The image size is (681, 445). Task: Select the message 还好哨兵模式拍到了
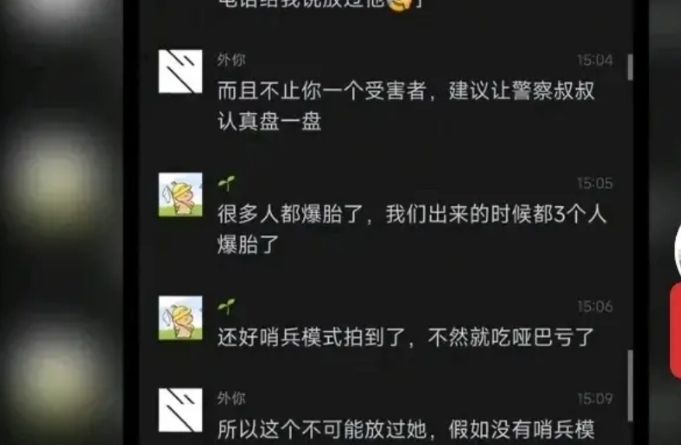click(406, 337)
